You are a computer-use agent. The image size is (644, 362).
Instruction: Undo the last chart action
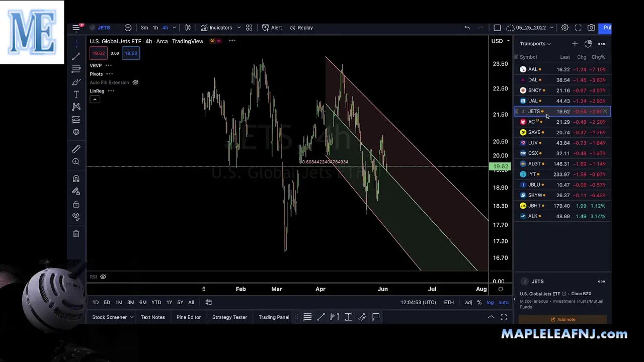tap(467, 28)
